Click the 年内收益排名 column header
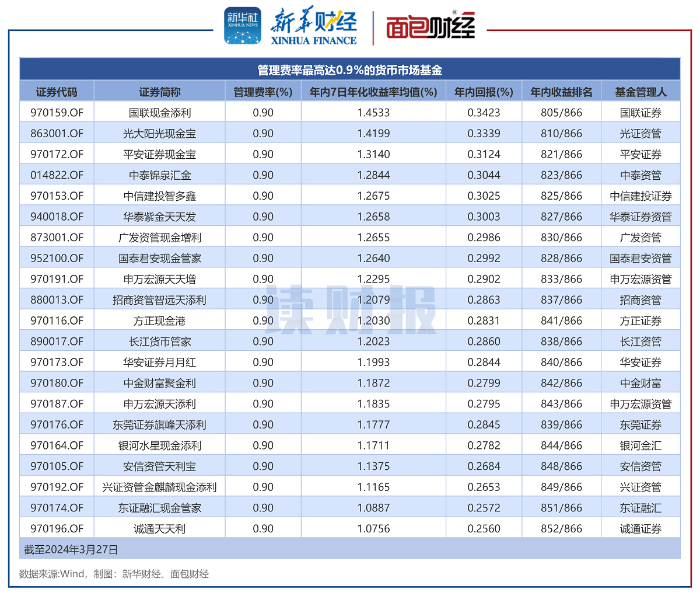This screenshot has width=700, height=596. [561, 92]
